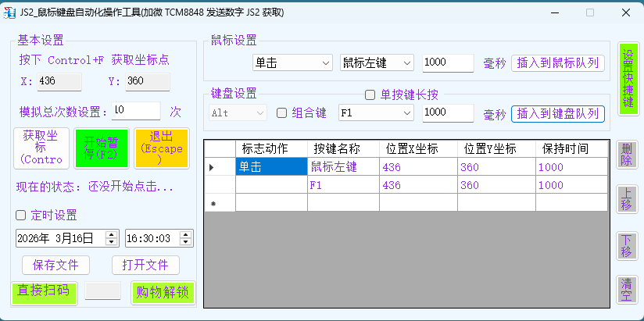
Task: Click the keyboard delay field in 键盘设置
Action: click(448, 113)
